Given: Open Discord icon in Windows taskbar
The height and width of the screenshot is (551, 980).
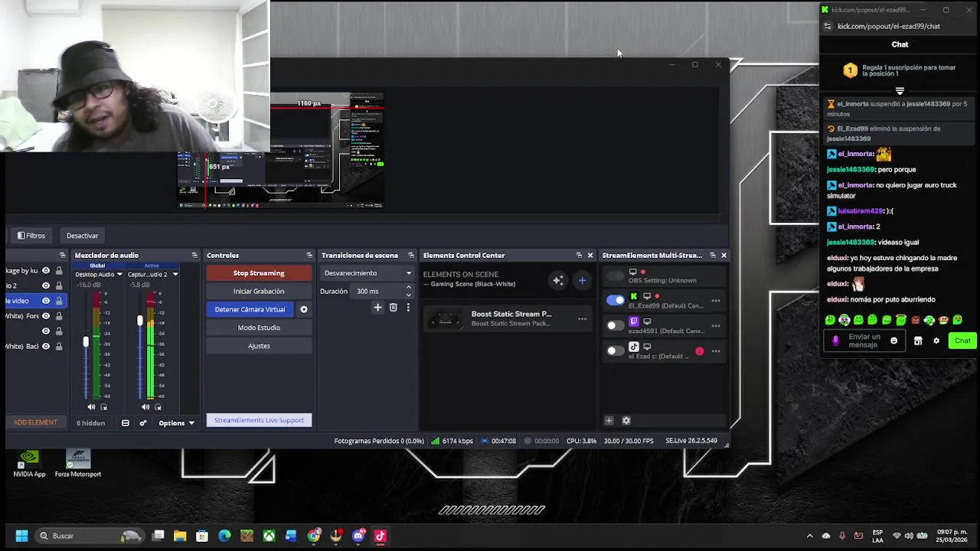Looking at the screenshot, I should (x=358, y=536).
